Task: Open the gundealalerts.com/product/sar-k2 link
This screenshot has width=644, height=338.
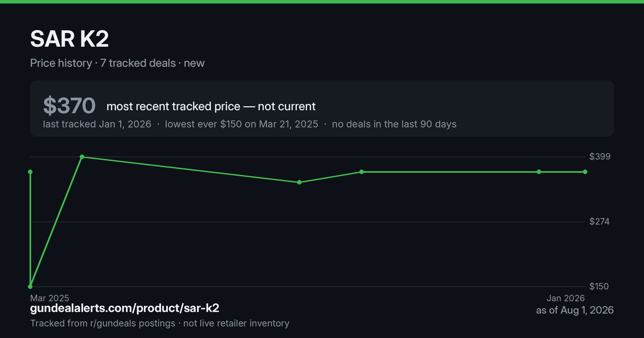Action: pyautogui.click(x=125, y=308)
